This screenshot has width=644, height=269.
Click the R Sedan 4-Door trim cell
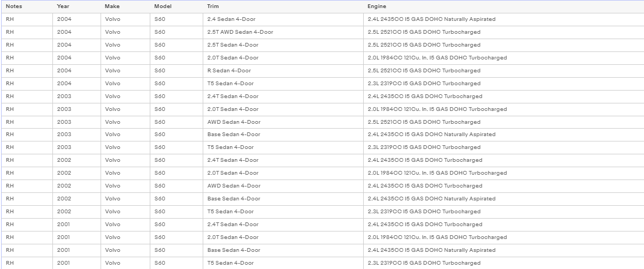pyautogui.click(x=283, y=71)
